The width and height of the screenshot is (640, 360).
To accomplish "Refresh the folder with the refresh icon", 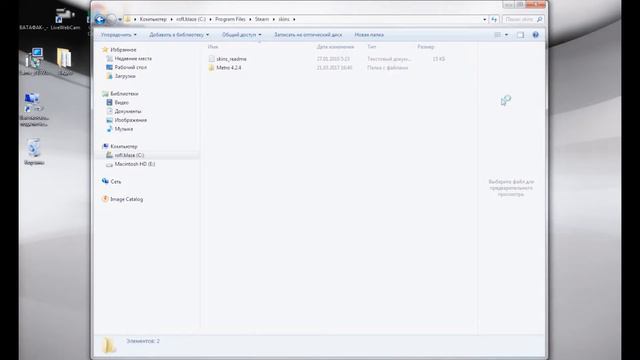I will click(494, 19).
